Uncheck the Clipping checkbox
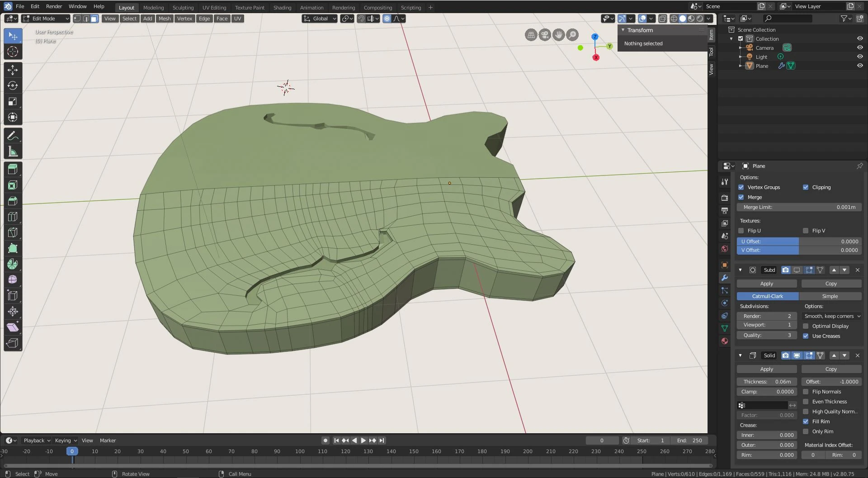 [x=806, y=187]
